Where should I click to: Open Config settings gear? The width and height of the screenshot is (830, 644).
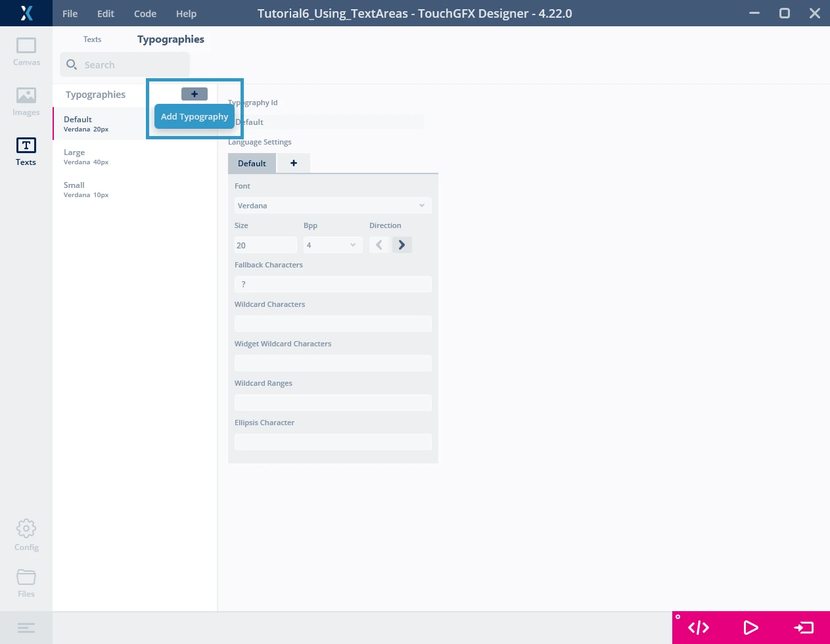pyautogui.click(x=26, y=535)
